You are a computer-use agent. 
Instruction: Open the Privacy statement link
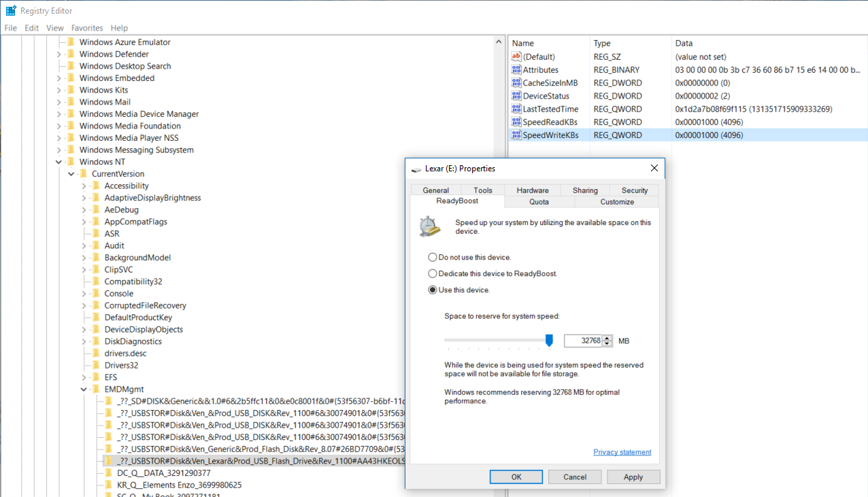tap(622, 452)
